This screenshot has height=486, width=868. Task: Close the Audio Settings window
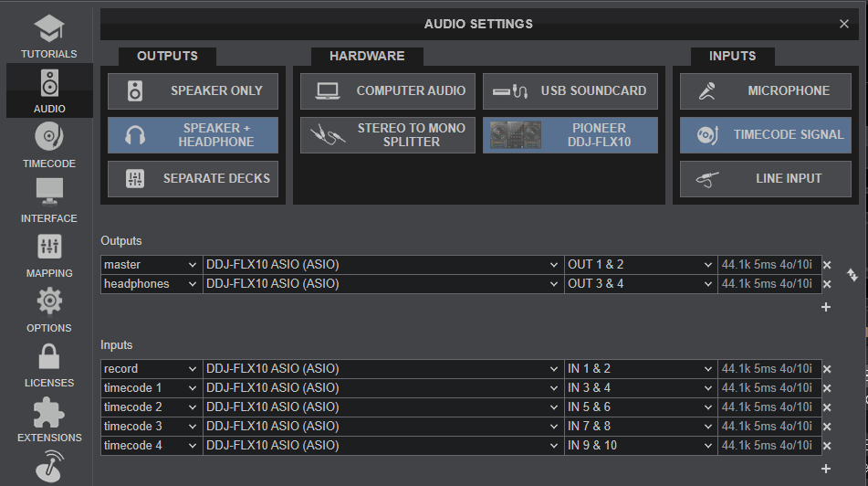click(844, 25)
